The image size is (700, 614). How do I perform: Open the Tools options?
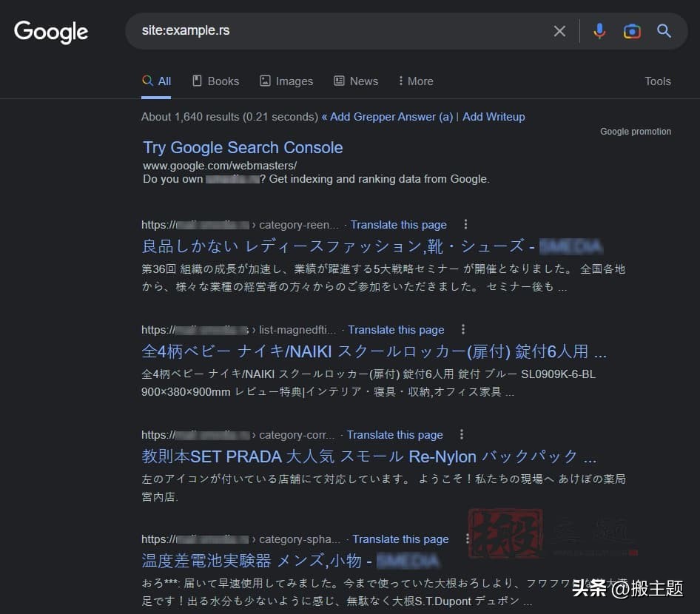658,81
